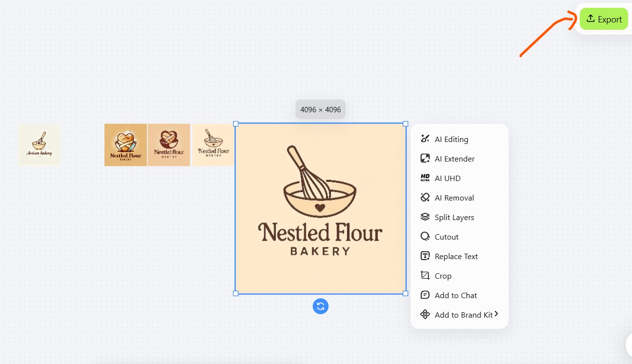
Task: Click the blue regenerate icon below the logo
Action: (x=321, y=306)
